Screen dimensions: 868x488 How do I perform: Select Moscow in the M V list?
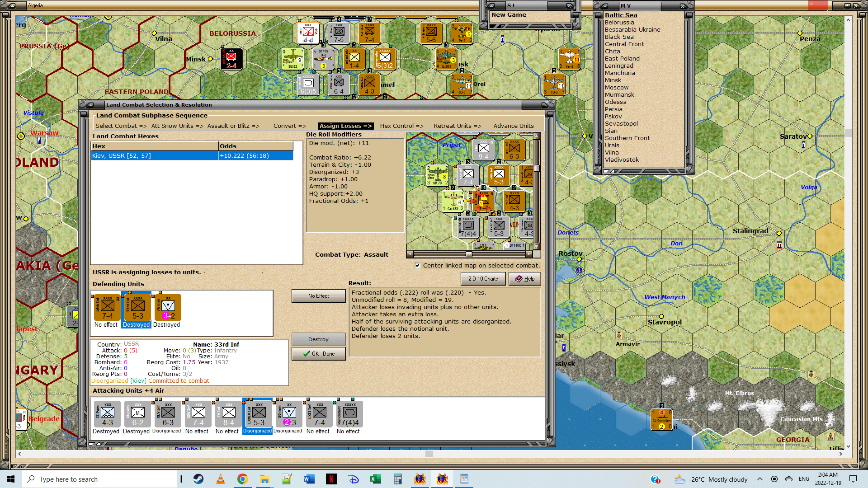point(617,88)
